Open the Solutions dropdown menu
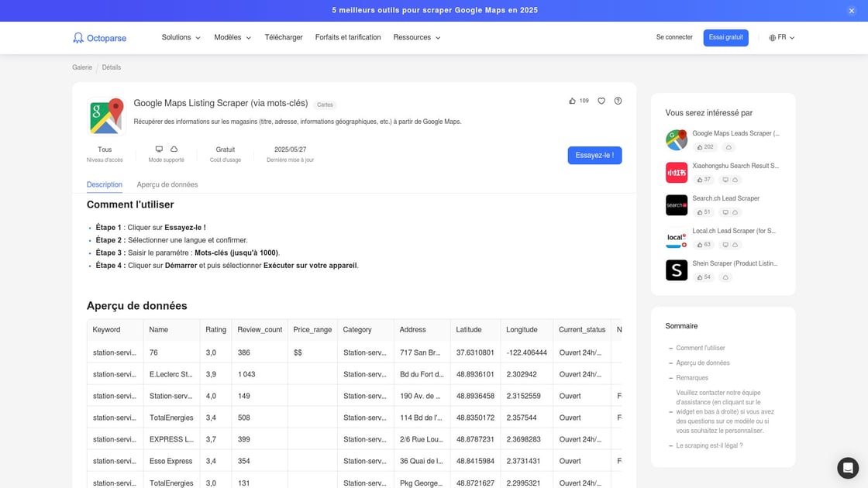The width and height of the screenshot is (868, 488). click(x=181, y=38)
